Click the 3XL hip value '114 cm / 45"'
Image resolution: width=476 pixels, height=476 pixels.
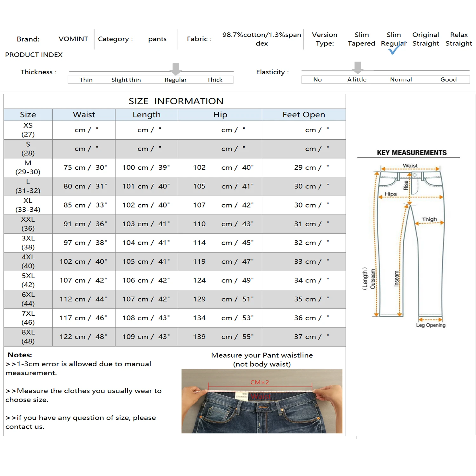(223, 242)
